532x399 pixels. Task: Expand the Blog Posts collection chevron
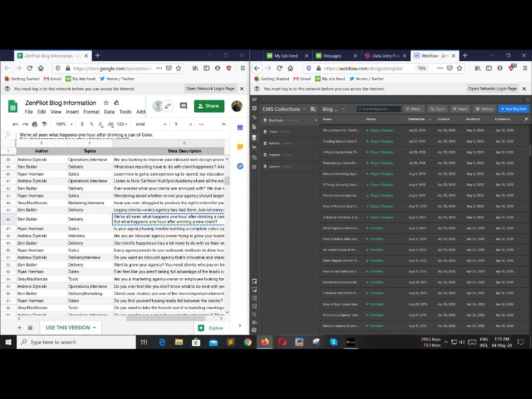[x=316, y=120]
